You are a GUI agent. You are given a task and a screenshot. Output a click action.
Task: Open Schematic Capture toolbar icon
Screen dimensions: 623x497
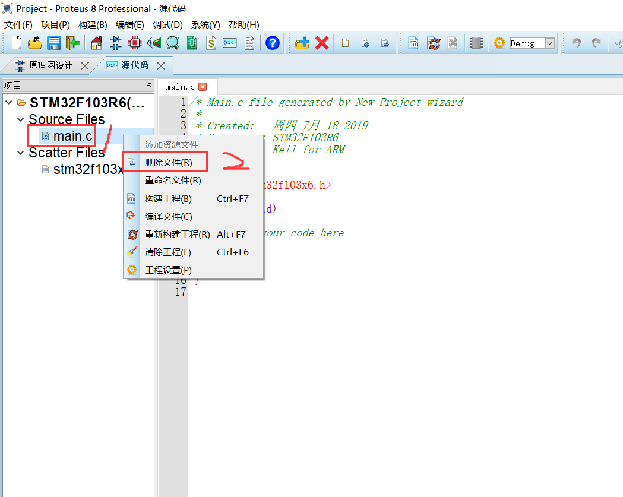pos(116,43)
